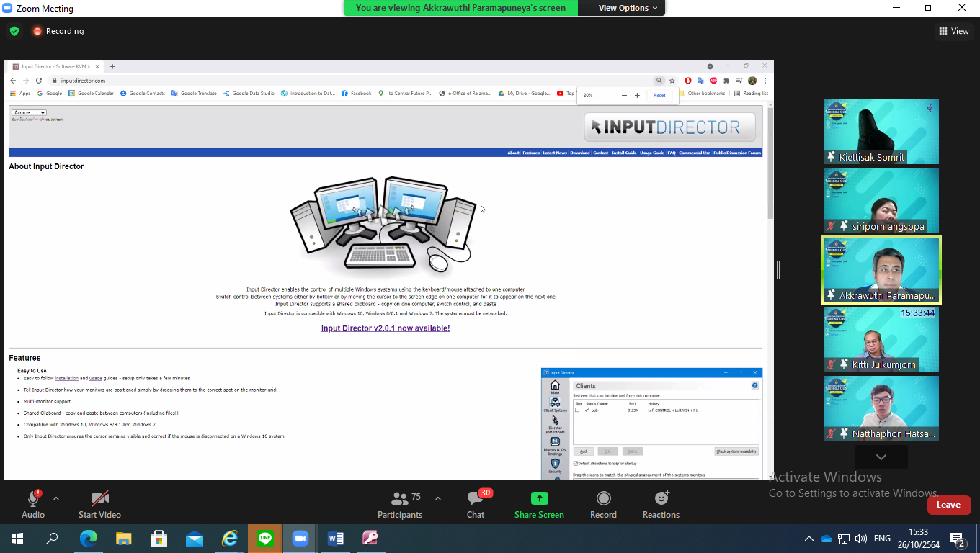Open the notification center icon

coord(958,538)
